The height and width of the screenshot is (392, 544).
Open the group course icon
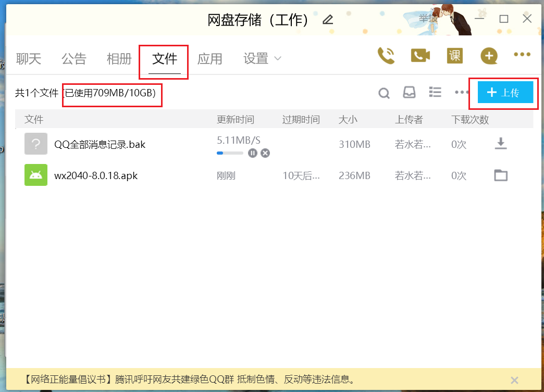(x=454, y=55)
